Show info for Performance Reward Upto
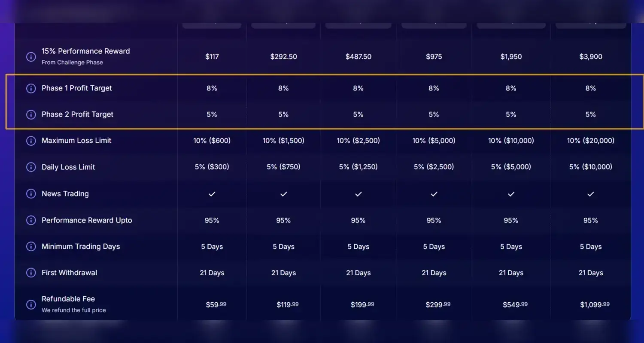This screenshot has height=343, width=644. pos(31,220)
